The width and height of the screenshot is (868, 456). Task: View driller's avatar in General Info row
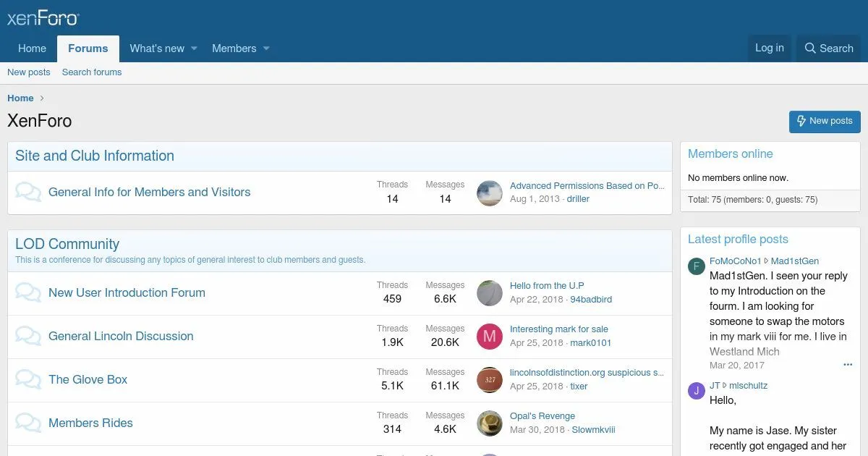pos(490,193)
